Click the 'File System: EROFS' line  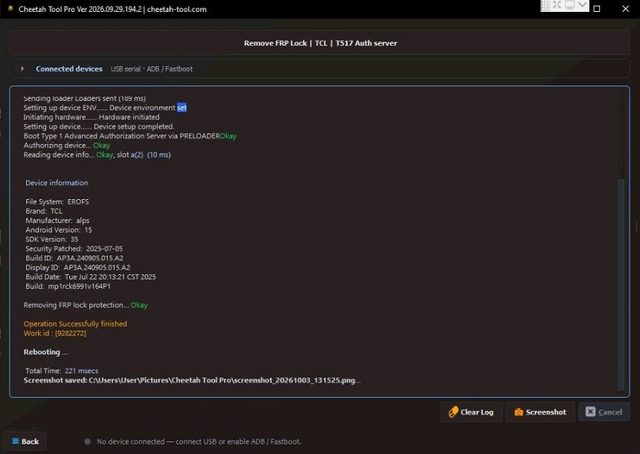[57, 202]
